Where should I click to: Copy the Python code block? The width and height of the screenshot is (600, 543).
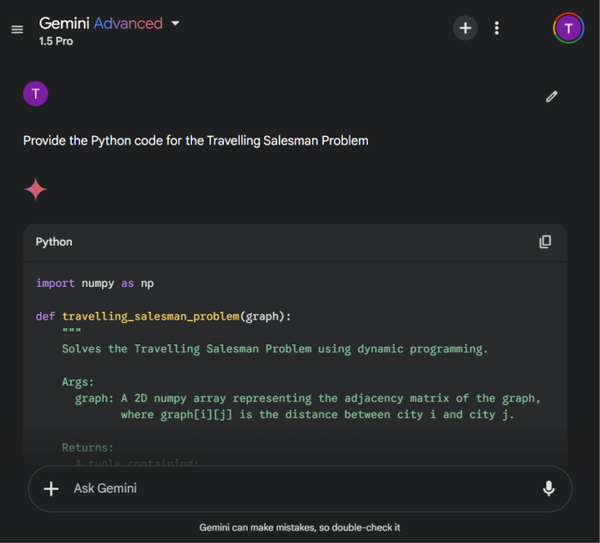(545, 242)
